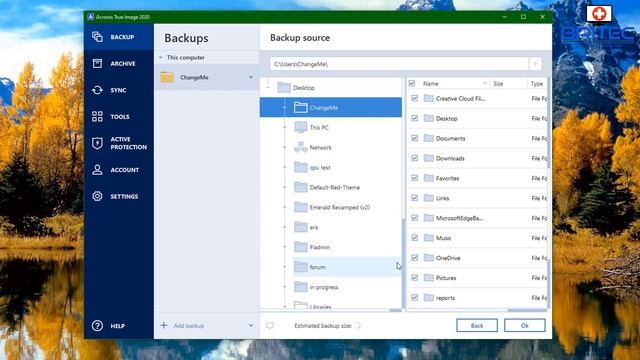Click the Fladmin folder icon
This screenshot has width=640, height=360.
[x=301, y=247]
